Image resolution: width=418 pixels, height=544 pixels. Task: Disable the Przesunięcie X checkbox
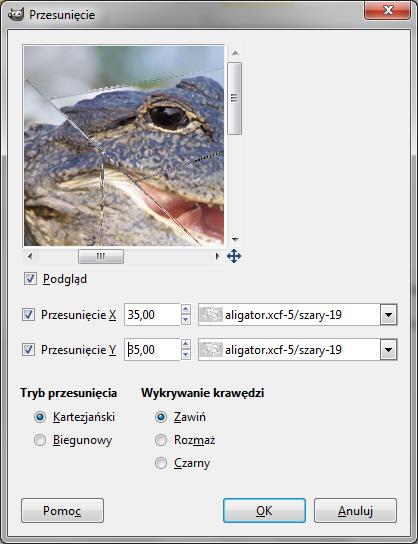coord(28,315)
